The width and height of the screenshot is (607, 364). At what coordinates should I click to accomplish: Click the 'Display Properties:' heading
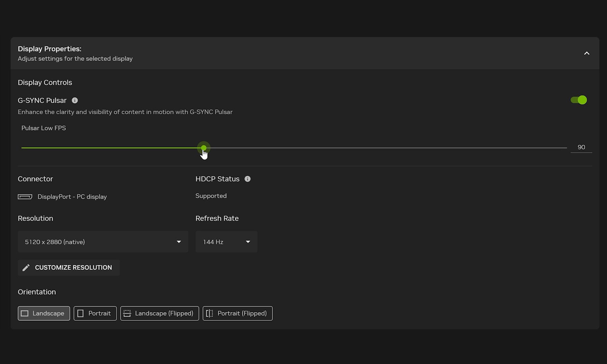pos(50,49)
